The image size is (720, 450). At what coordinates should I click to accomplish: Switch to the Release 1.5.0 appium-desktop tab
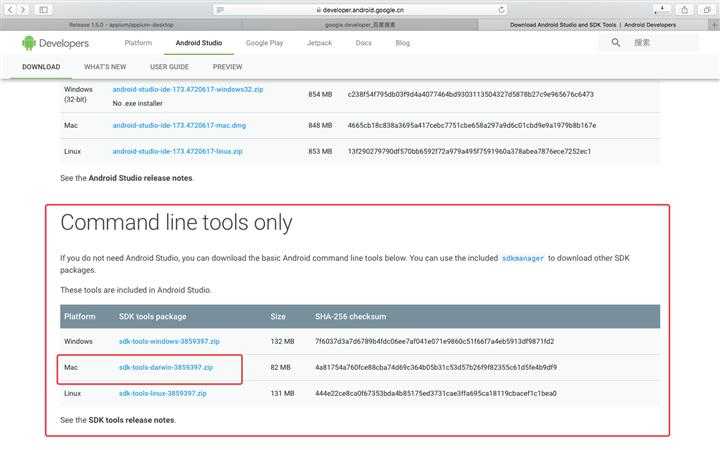coord(121,25)
